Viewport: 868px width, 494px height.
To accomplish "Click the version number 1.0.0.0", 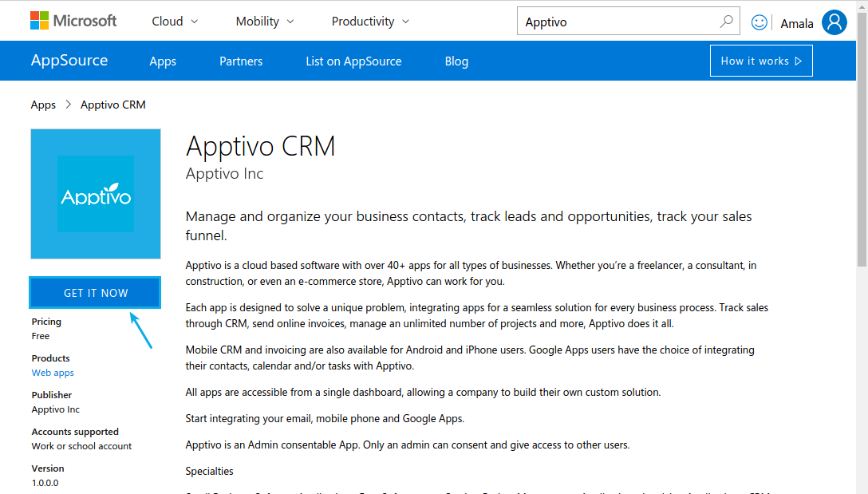I will click(45, 483).
